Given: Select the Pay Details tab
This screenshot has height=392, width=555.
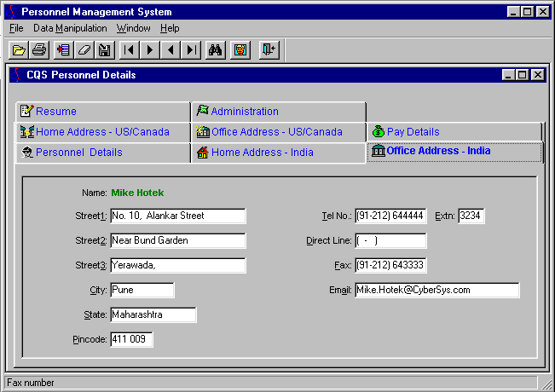Looking at the screenshot, I should click(413, 132).
